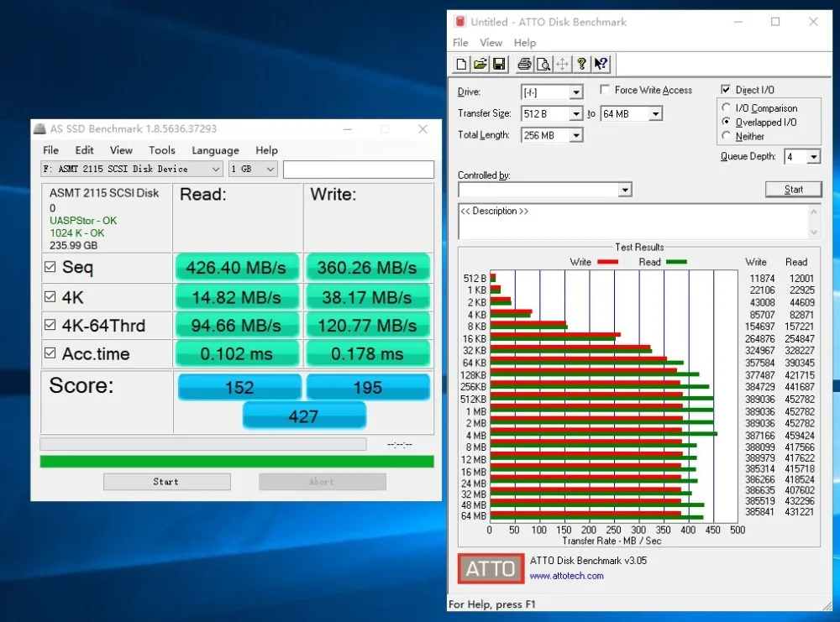Screen dimensions: 840x622
Task: Click the AS SSD Start button
Action: [x=166, y=482]
